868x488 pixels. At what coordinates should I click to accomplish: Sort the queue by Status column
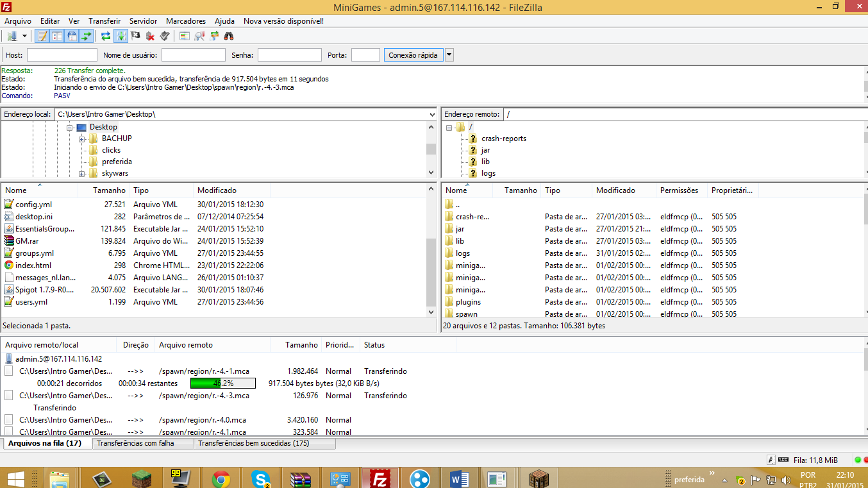pos(408,345)
